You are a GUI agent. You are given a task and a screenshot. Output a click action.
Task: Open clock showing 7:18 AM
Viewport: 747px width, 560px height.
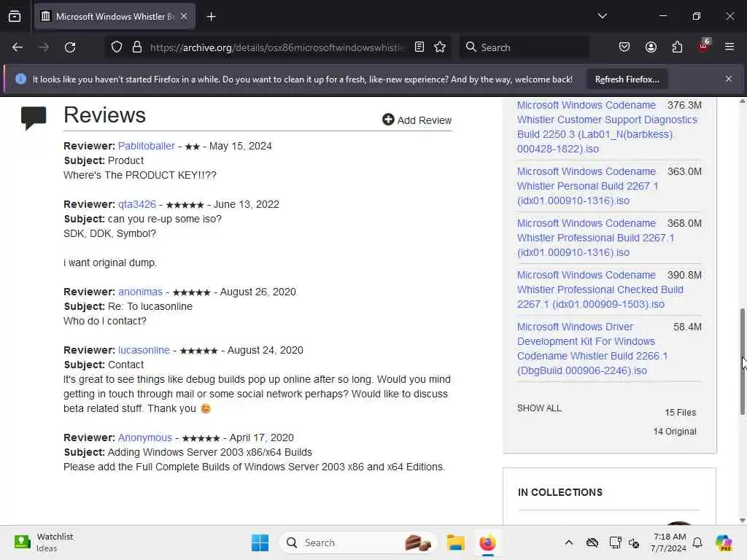(x=668, y=542)
